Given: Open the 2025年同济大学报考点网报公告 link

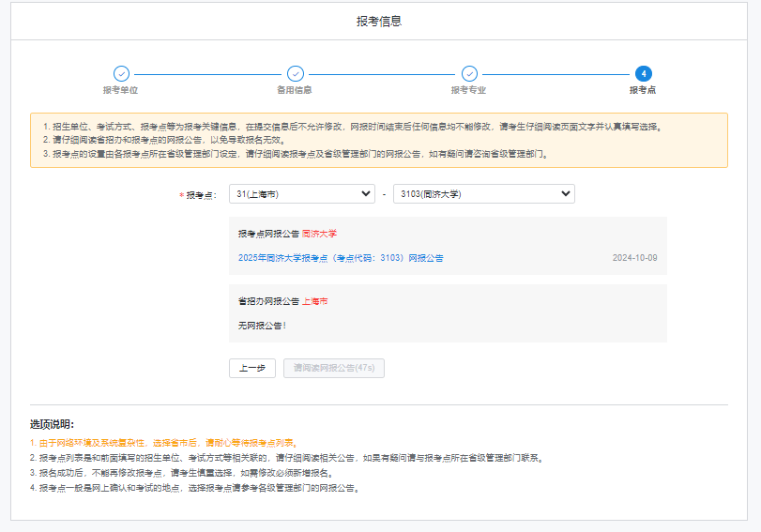Looking at the screenshot, I should coord(341,258).
